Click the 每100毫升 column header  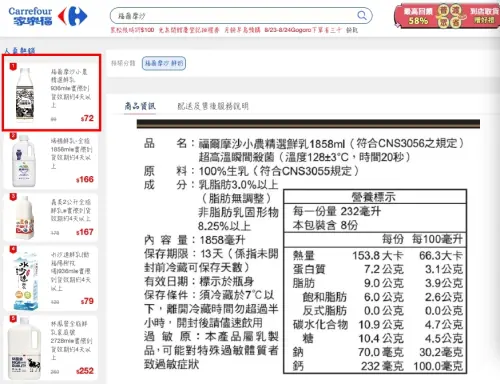(437, 239)
